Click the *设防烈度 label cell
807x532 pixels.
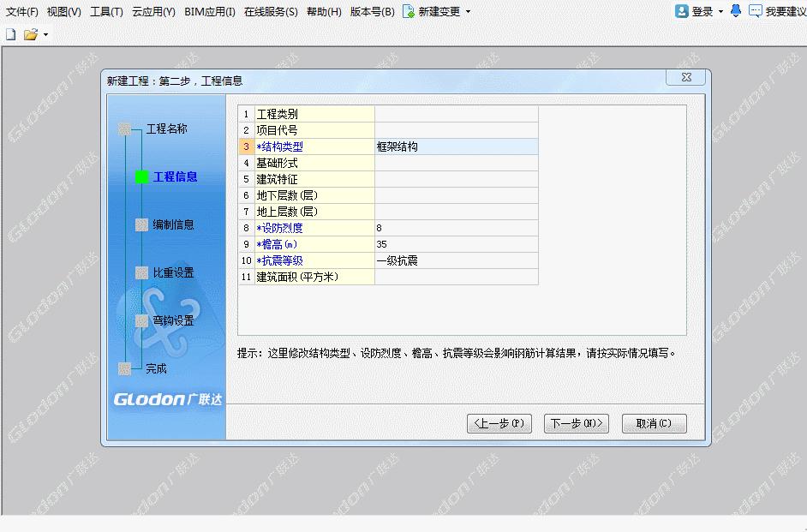[314, 228]
